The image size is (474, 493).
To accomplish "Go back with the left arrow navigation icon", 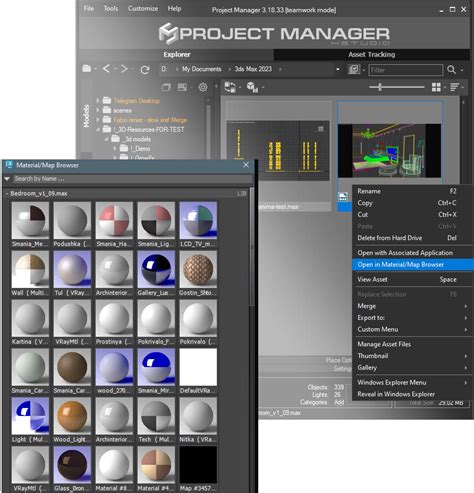I will coord(106,69).
